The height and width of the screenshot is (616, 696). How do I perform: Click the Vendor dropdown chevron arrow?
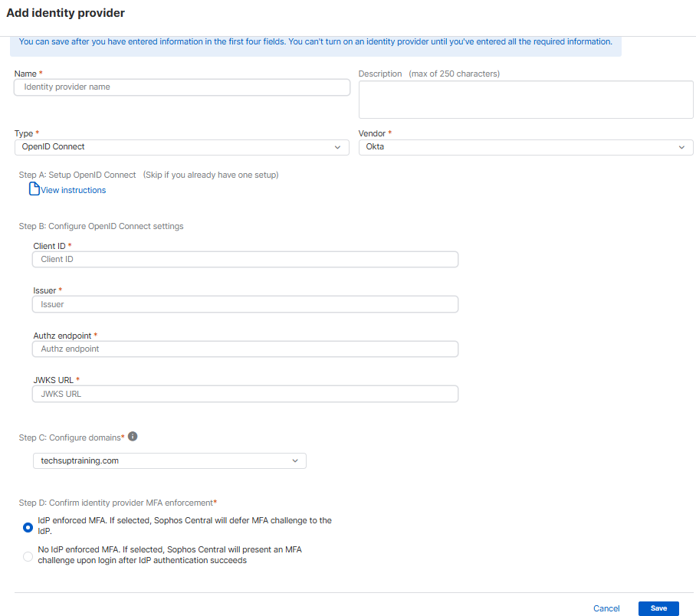[681, 147]
